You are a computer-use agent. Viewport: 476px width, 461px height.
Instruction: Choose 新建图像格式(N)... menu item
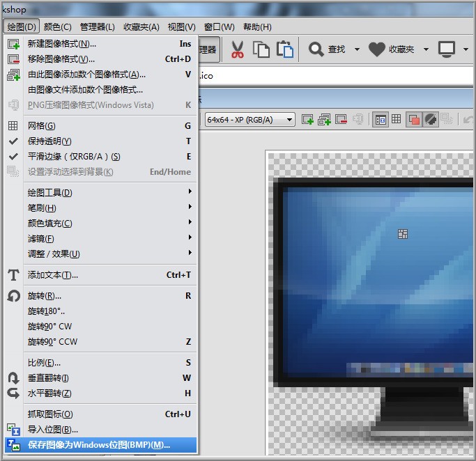click(100, 44)
